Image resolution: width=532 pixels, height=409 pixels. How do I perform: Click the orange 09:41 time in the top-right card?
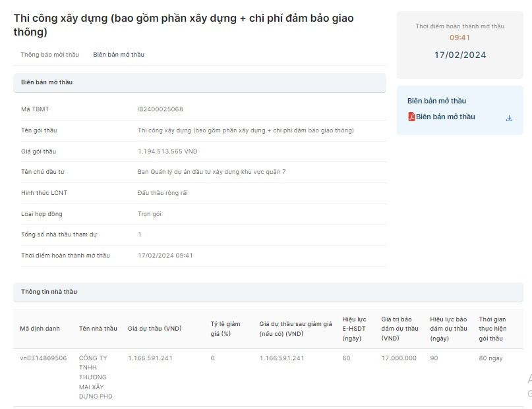[x=459, y=38]
